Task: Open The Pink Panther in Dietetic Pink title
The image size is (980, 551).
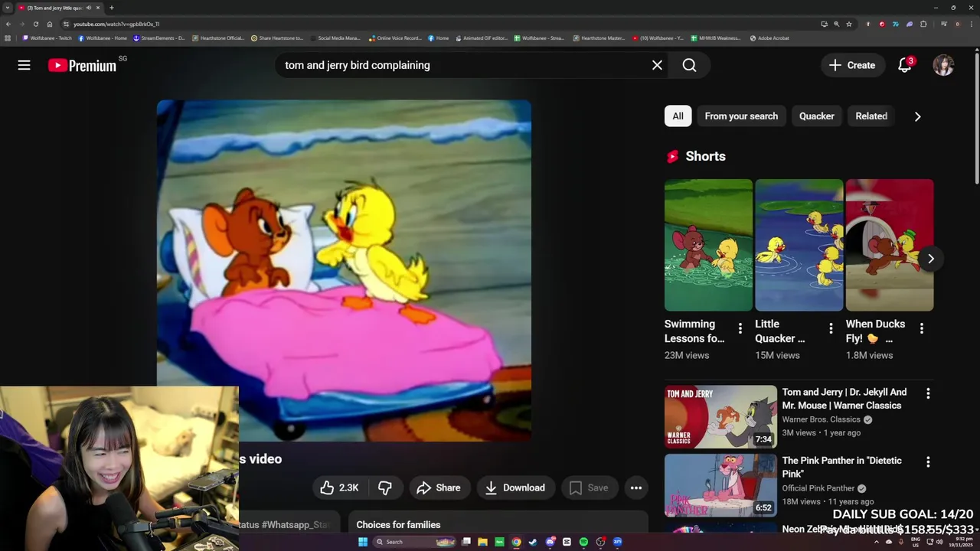Action: [x=841, y=467]
